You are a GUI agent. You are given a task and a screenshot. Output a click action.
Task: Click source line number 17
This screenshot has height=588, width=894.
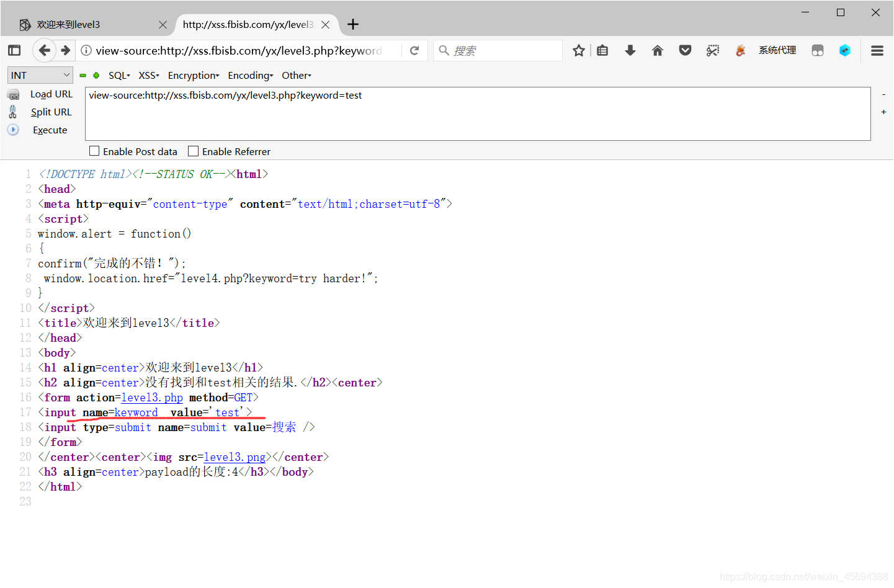(x=25, y=412)
